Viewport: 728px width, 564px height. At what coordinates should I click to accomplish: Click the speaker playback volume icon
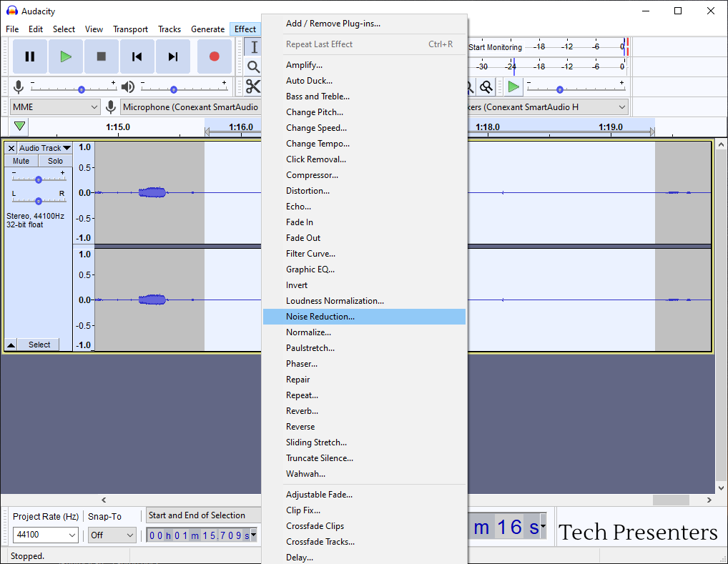pyautogui.click(x=128, y=86)
